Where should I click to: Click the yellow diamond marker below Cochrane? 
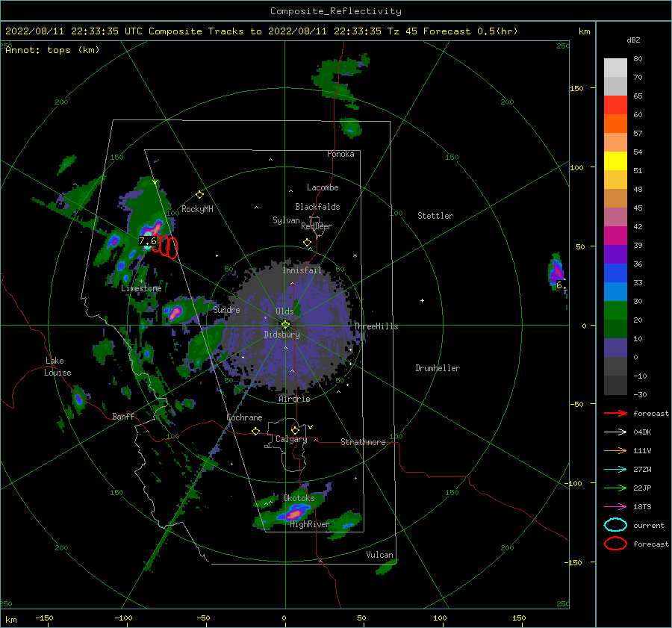coord(256,432)
